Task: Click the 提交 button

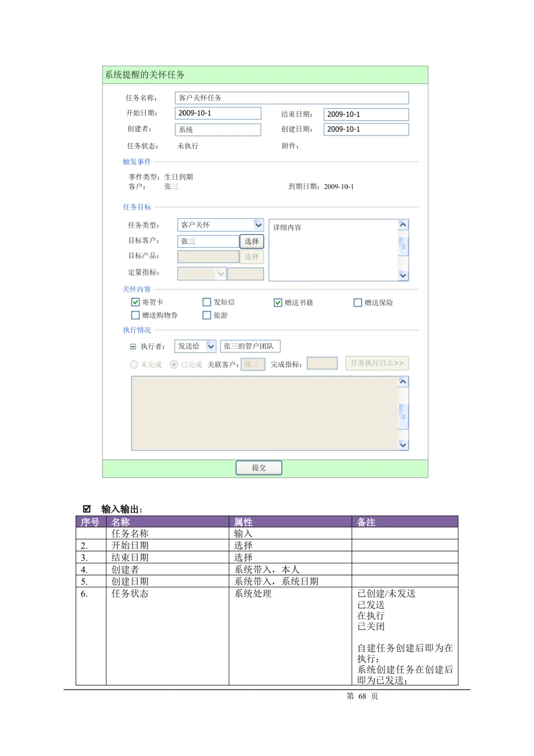Action: (x=258, y=467)
